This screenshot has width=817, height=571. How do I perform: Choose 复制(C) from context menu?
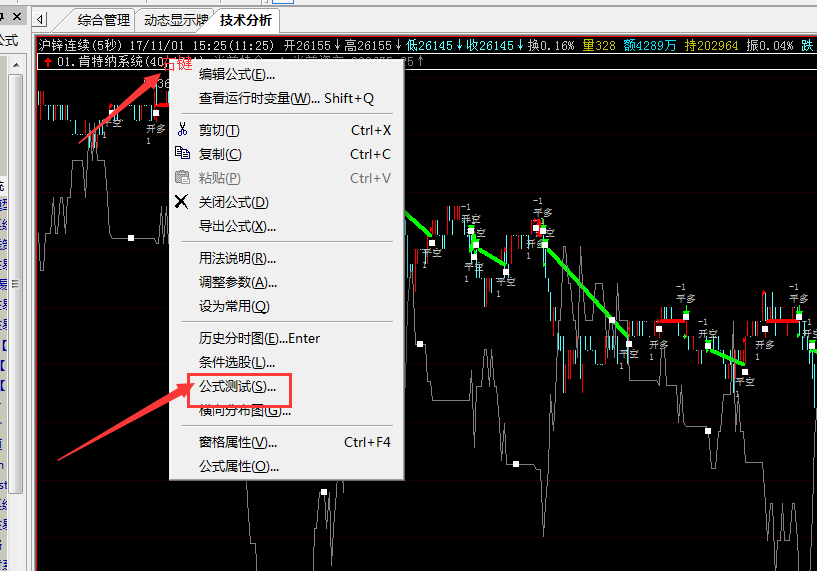[287, 154]
